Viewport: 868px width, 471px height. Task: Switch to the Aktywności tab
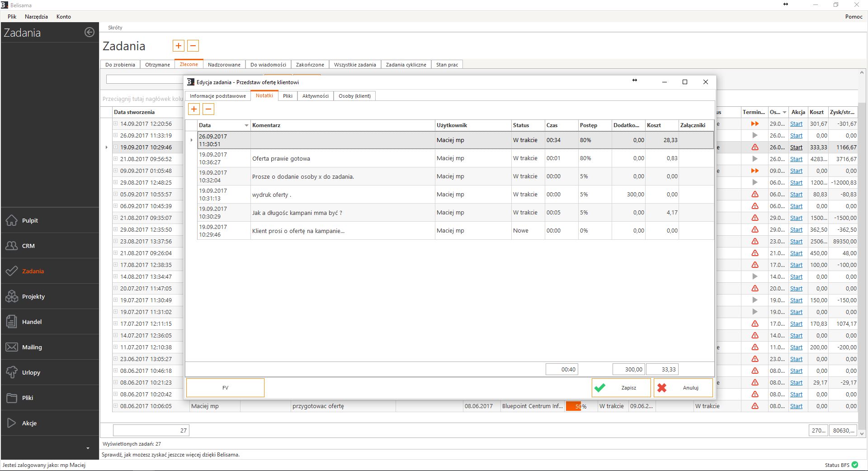[315, 96]
